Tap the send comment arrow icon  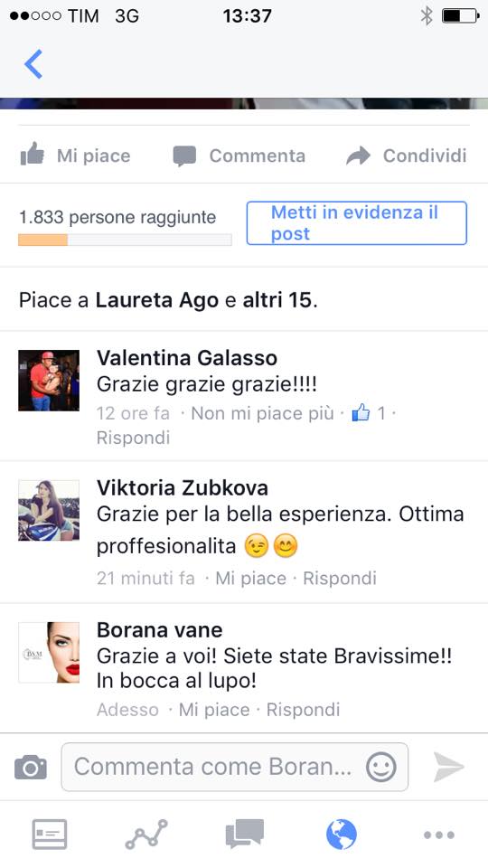[x=448, y=768]
